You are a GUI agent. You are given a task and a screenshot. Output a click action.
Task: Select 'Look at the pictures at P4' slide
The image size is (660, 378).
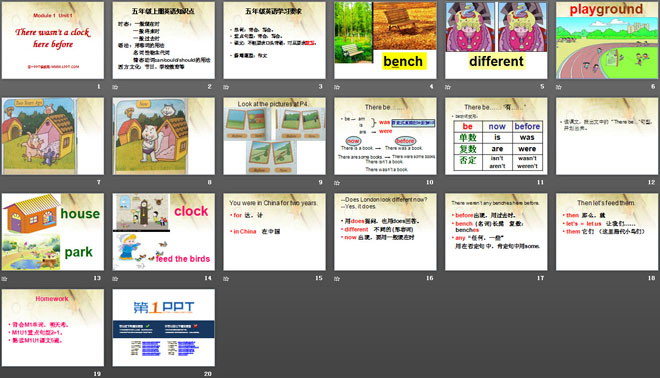pyautogui.click(x=274, y=136)
